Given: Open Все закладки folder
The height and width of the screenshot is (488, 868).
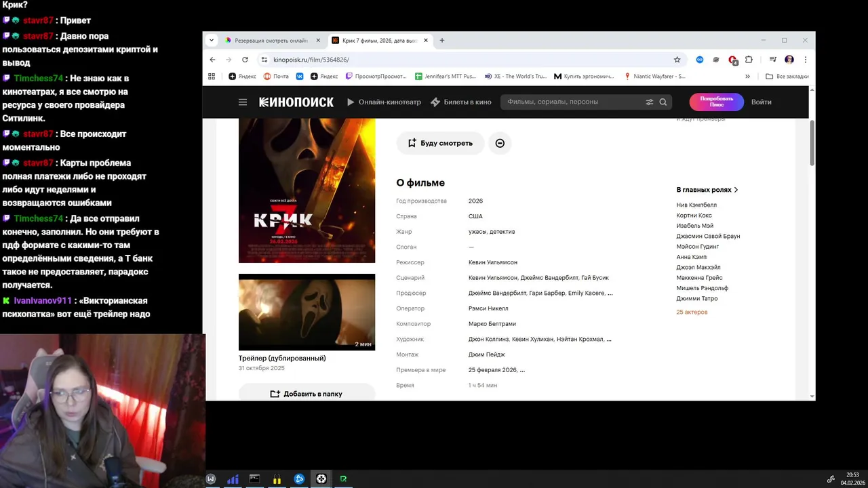Looking at the screenshot, I should coord(787,77).
